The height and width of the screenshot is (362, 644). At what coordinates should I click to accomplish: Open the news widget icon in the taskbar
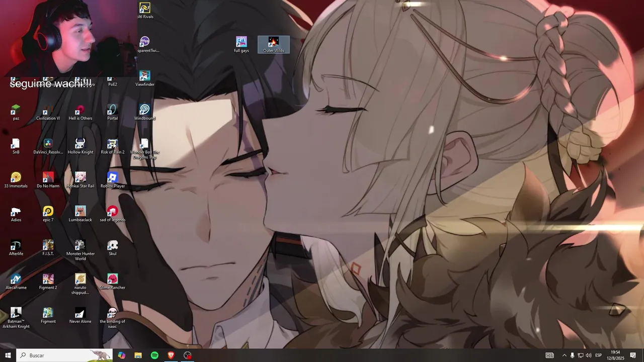[549, 355]
